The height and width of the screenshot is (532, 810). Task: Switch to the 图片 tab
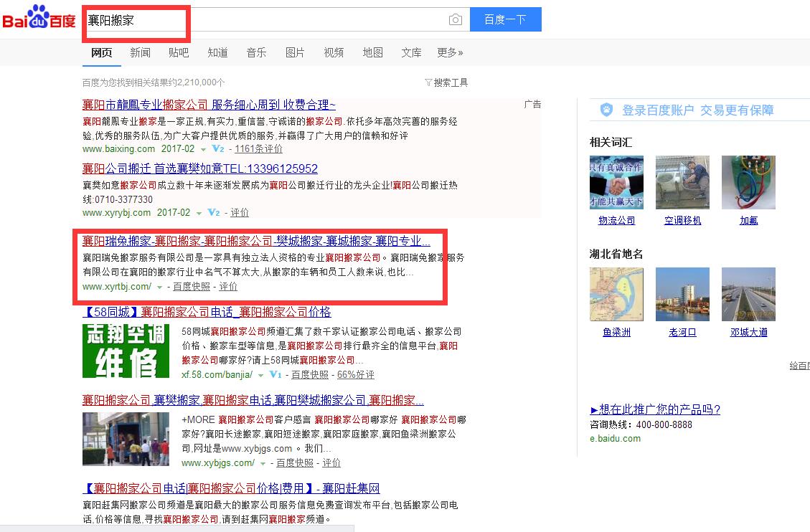295,52
